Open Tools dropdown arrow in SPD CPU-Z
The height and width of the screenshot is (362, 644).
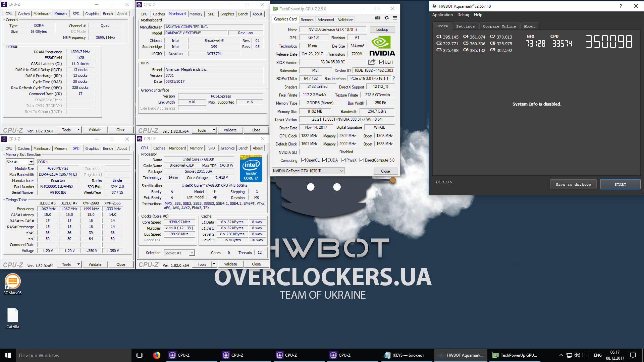coord(78,264)
